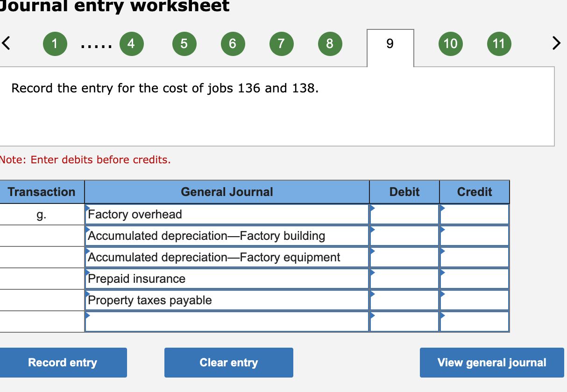The height and width of the screenshot is (392, 567).
Task: Select transaction 5 from the navigation circles
Action: (184, 43)
